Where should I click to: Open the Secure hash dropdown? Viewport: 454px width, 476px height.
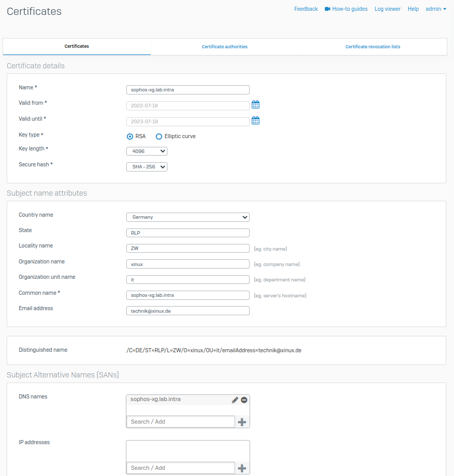pyautogui.click(x=147, y=167)
